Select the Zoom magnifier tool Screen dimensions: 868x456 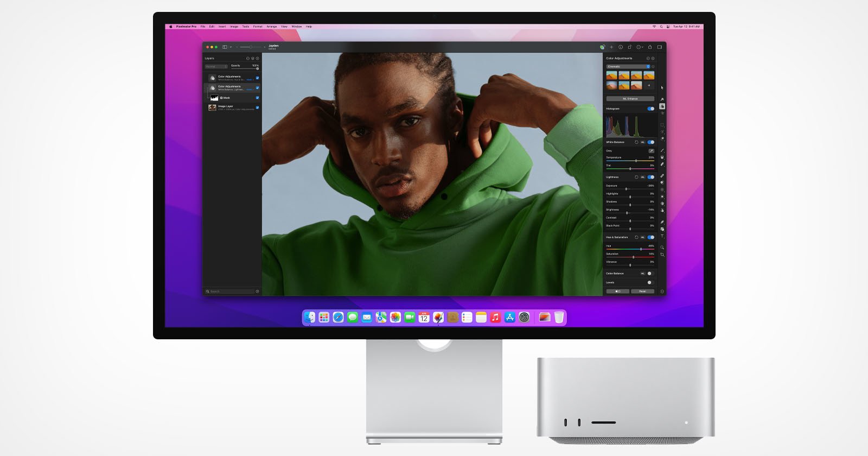coord(662,248)
